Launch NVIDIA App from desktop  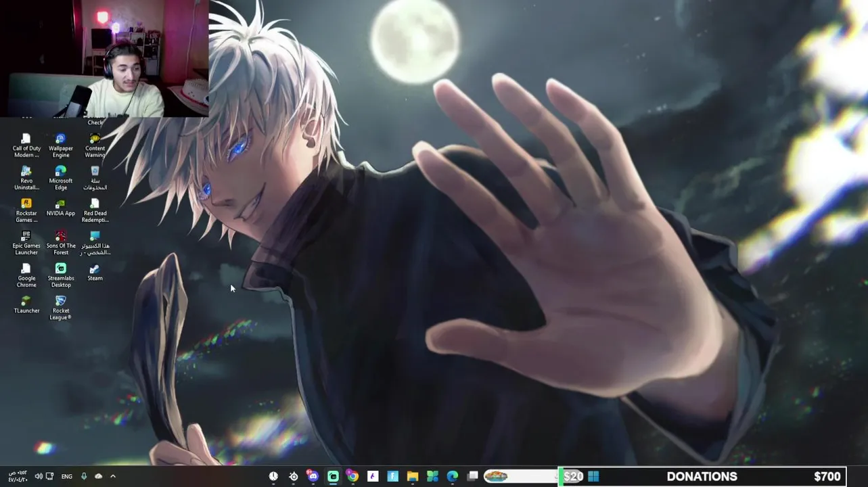[x=61, y=208]
